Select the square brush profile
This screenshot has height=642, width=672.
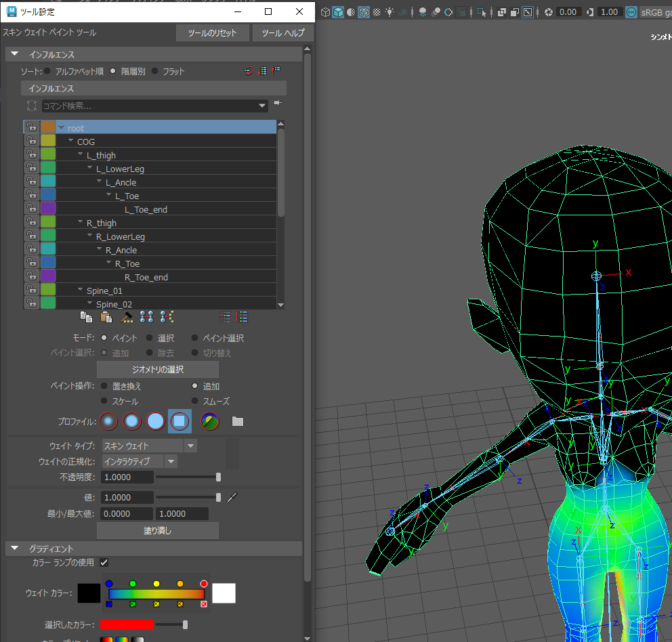(180, 421)
